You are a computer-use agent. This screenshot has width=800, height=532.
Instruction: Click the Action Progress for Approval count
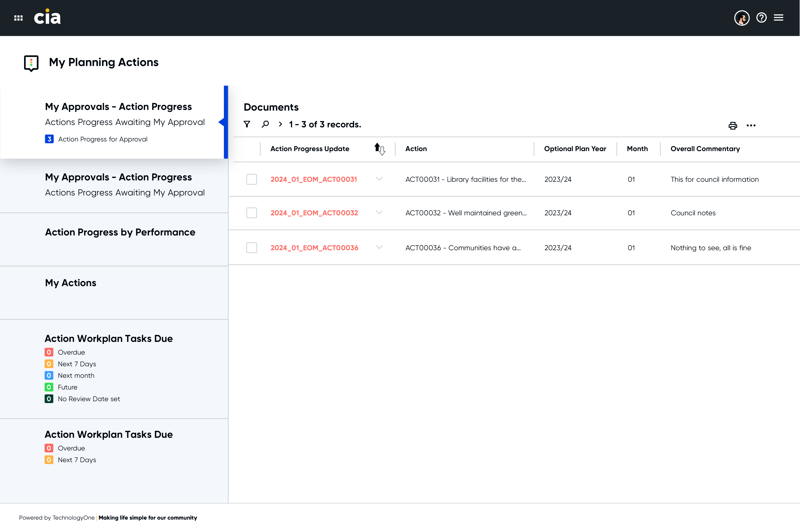49,139
